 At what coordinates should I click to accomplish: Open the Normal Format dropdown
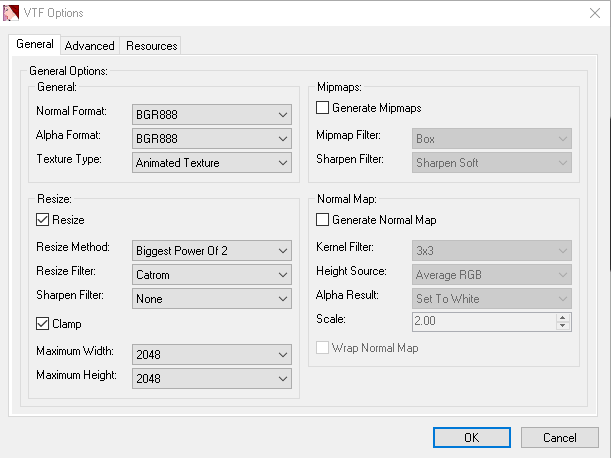click(x=211, y=113)
